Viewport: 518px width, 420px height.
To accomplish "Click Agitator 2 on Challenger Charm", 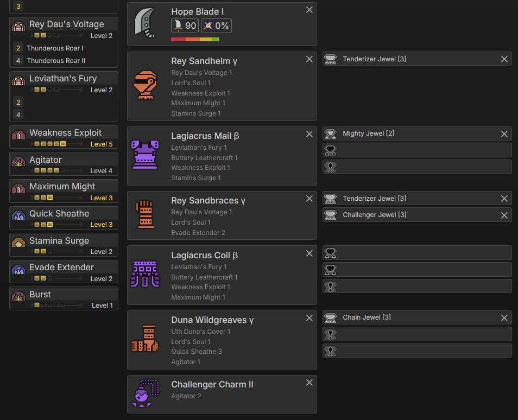I will pyautogui.click(x=186, y=396).
